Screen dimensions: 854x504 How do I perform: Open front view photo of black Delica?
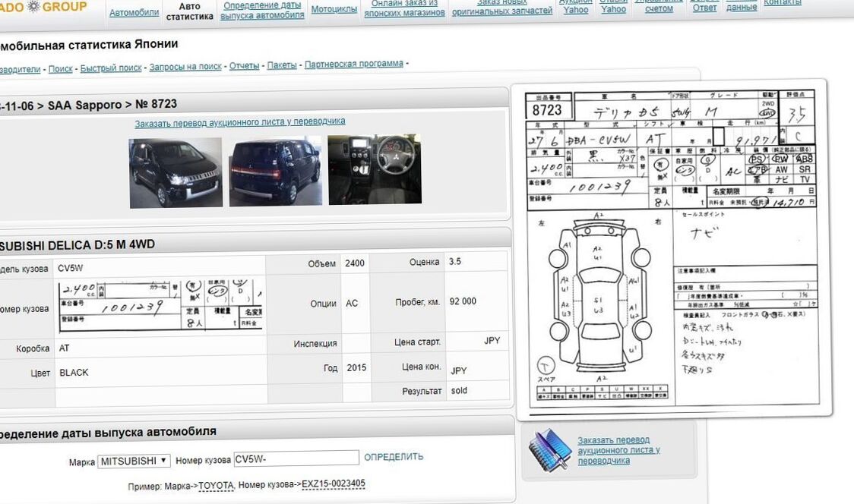[176, 172]
